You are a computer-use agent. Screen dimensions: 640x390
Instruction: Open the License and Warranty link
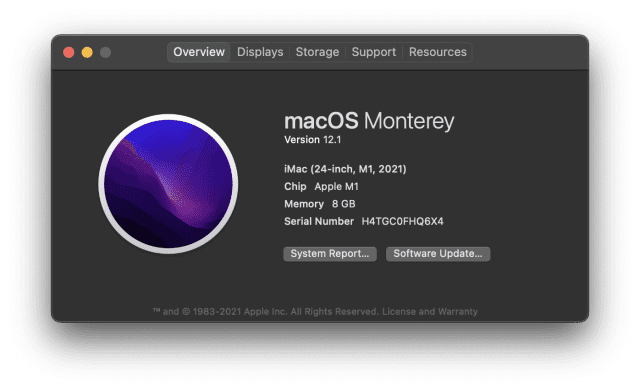(x=430, y=312)
